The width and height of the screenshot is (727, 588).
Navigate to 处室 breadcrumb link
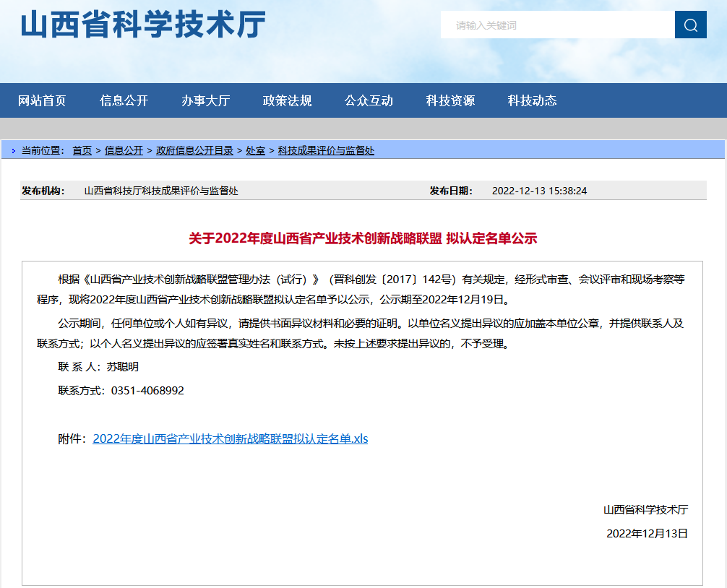255,150
